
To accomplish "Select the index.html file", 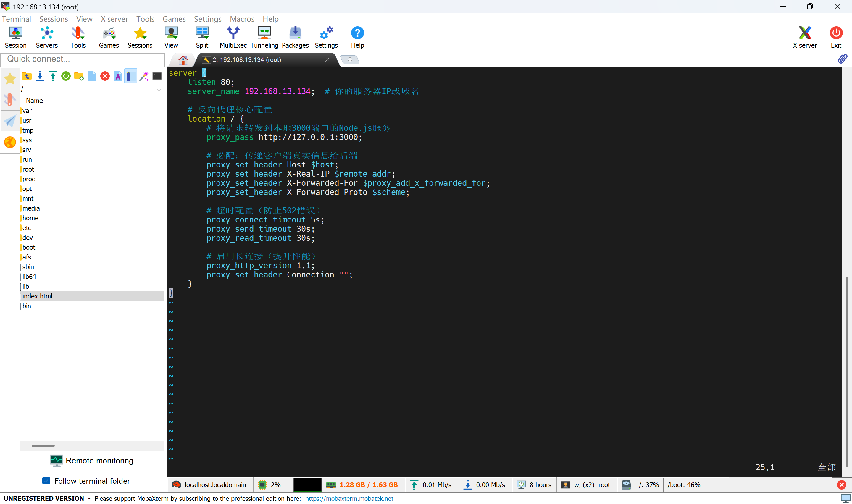I will (92, 296).
